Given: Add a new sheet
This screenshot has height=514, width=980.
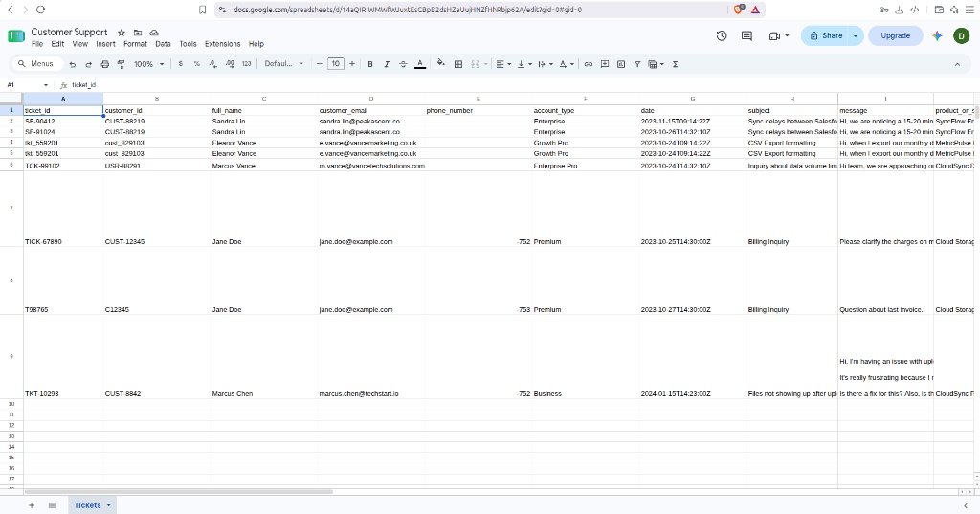Looking at the screenshot, I should coord(32,505).
